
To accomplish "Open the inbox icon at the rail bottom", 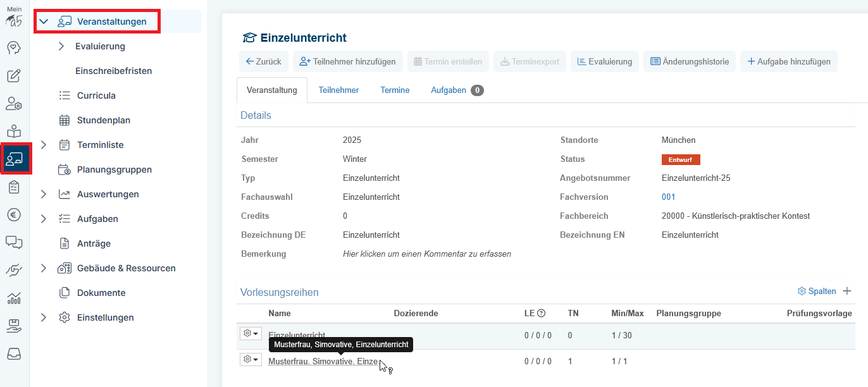I will (14, 353).
